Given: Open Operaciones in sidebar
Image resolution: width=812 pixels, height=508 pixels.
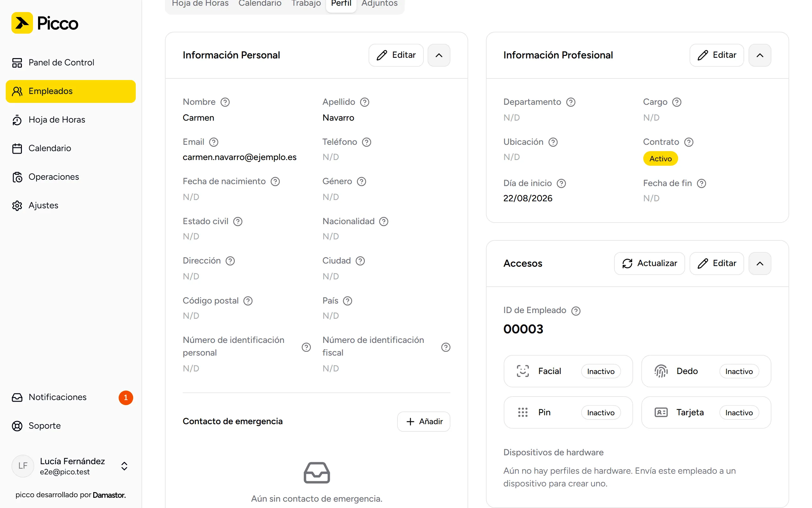Looking at the screenshot, I should coord(70,177).
